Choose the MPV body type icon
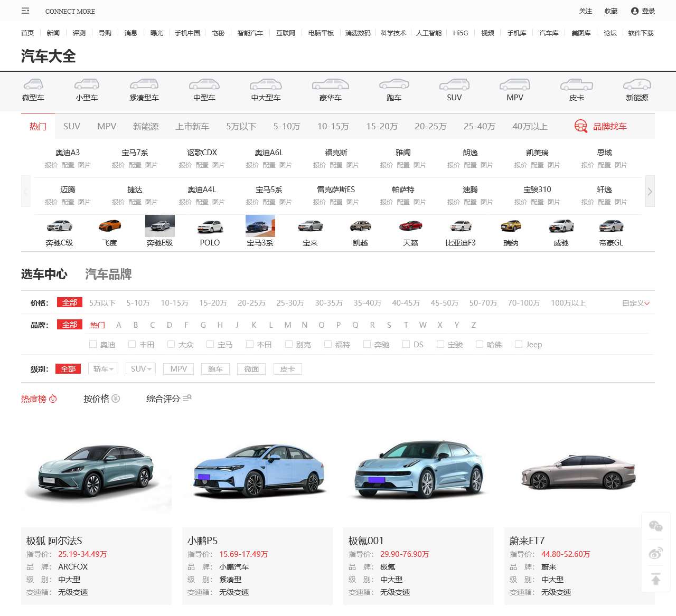 click(x=515, y=84)
